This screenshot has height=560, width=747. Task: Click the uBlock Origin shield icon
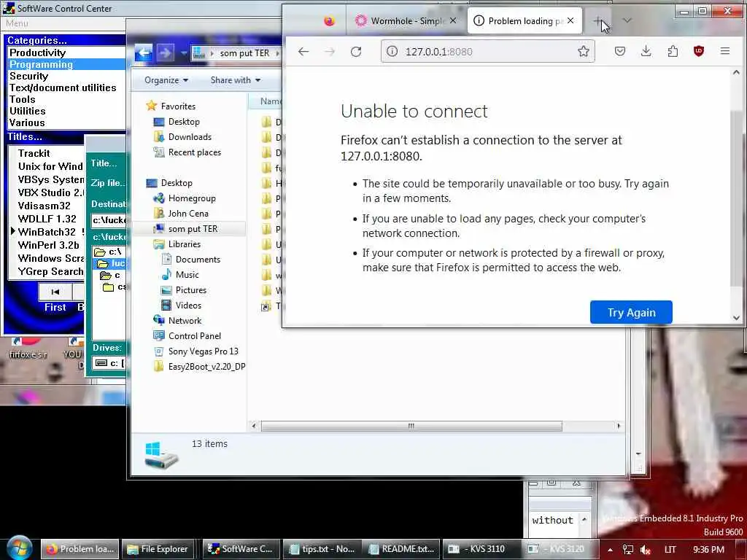pyautogui.click(x=698, y=51)
